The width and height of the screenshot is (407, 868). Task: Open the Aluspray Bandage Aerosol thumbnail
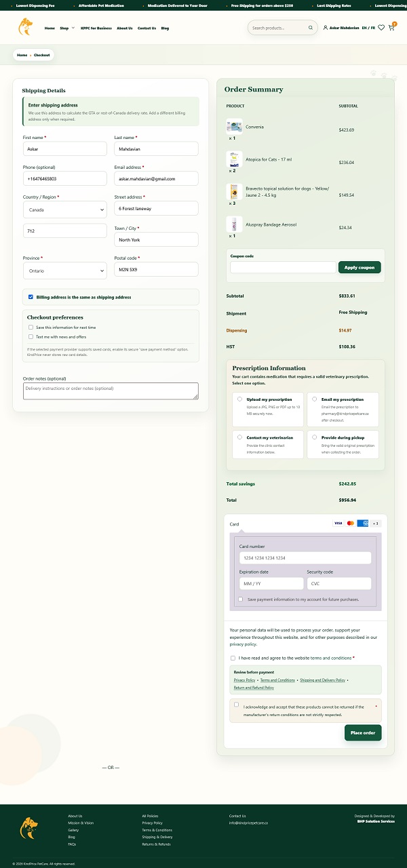[x=234, y=224]
